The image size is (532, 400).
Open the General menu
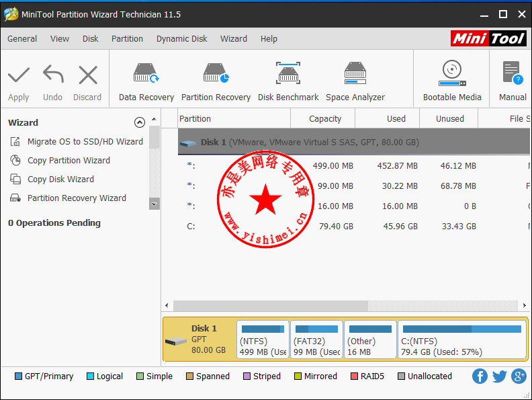[22, 39]
